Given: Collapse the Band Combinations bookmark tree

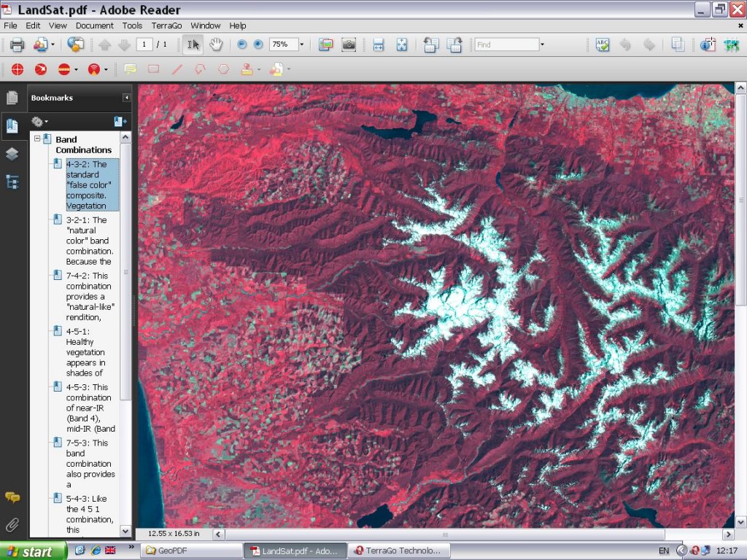Looking at the screenshot, I should [x=36, y=139].
